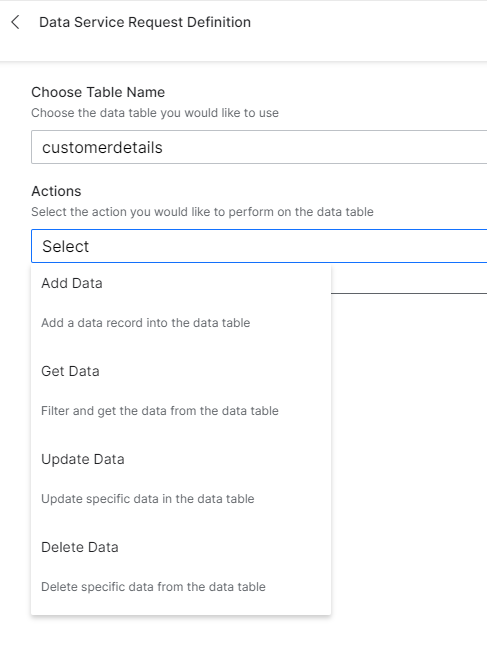Click "Add a data record into the data table"
The height and width of the screenshot is (647, 487).
coord(146,323)
